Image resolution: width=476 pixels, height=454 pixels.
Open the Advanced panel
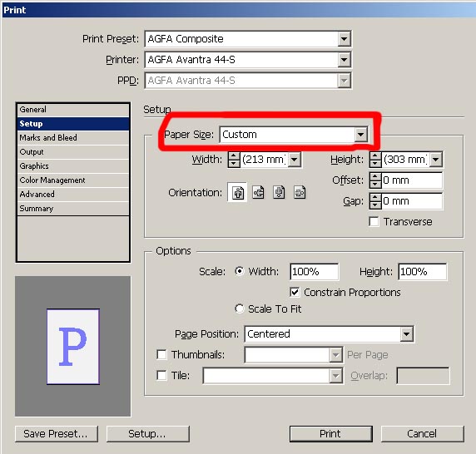pos(73,195)
